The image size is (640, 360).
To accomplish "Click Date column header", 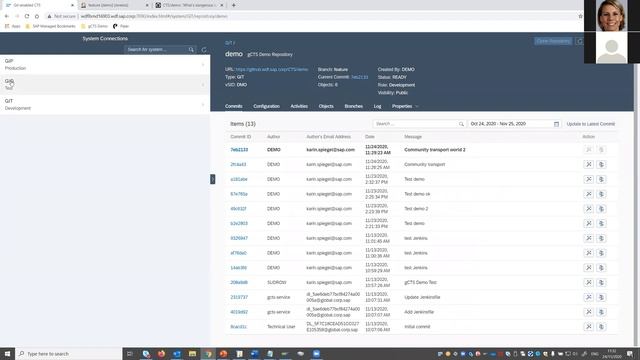I will (x=369, y=137).
